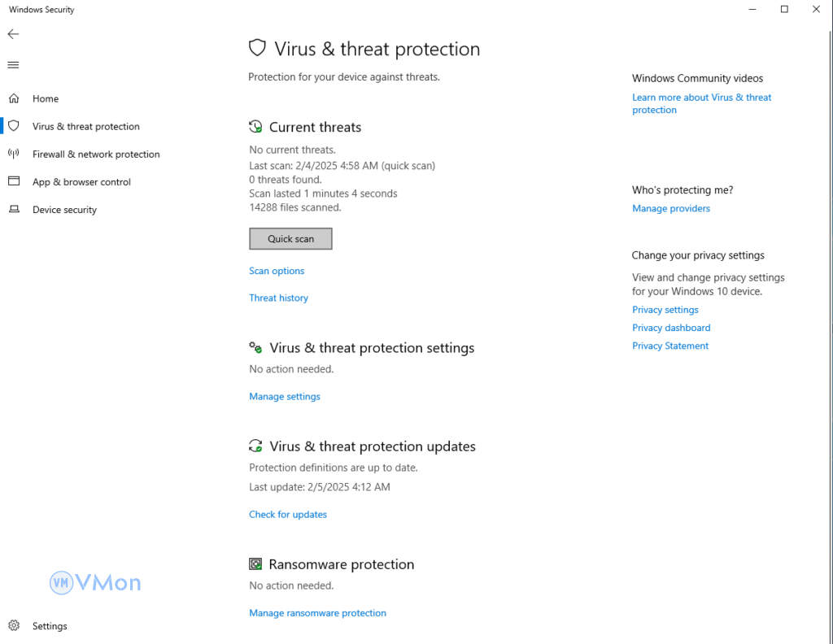The width and height of the screenshot is (833, 644).
Task: Click the Ransomware protection icon
Action: (x=255, y=564)
